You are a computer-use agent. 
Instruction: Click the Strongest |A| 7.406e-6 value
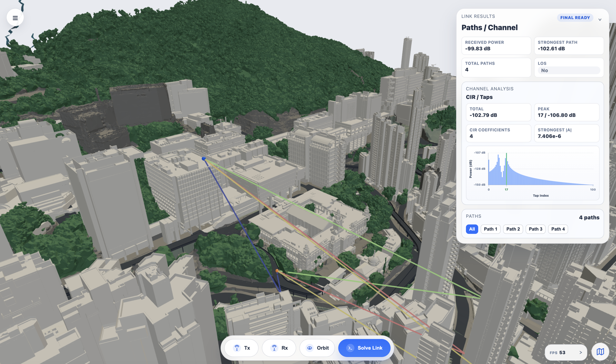[549, 136]
